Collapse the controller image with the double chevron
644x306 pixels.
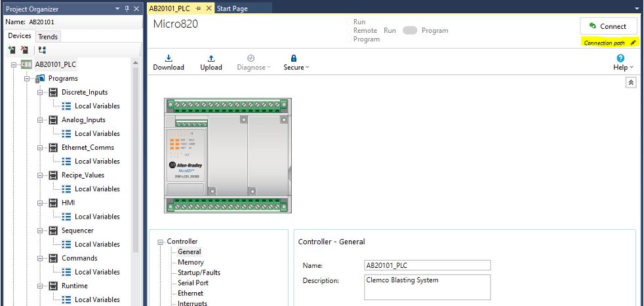[x=631, y=83]
